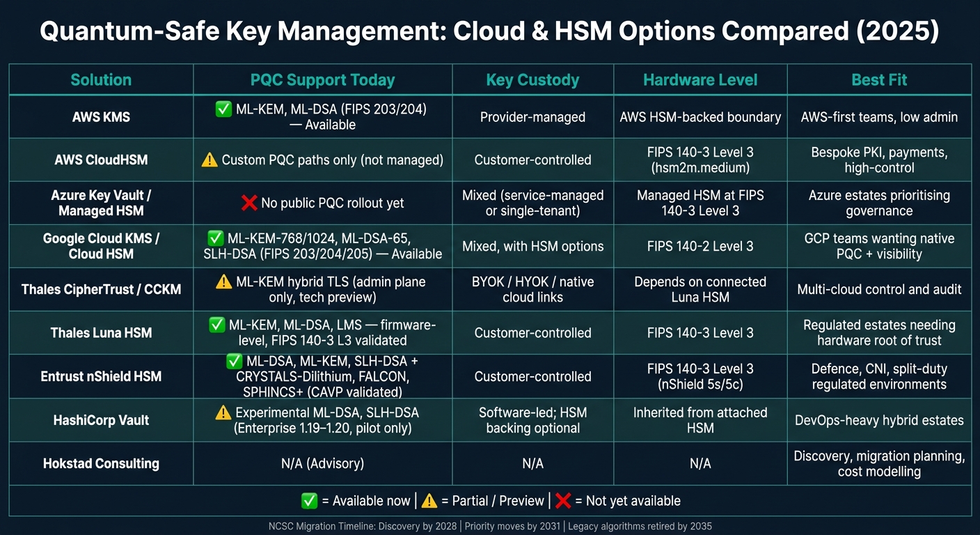Click the legend's warning 'Partial / Preview' icon

[x=429, y=500]
